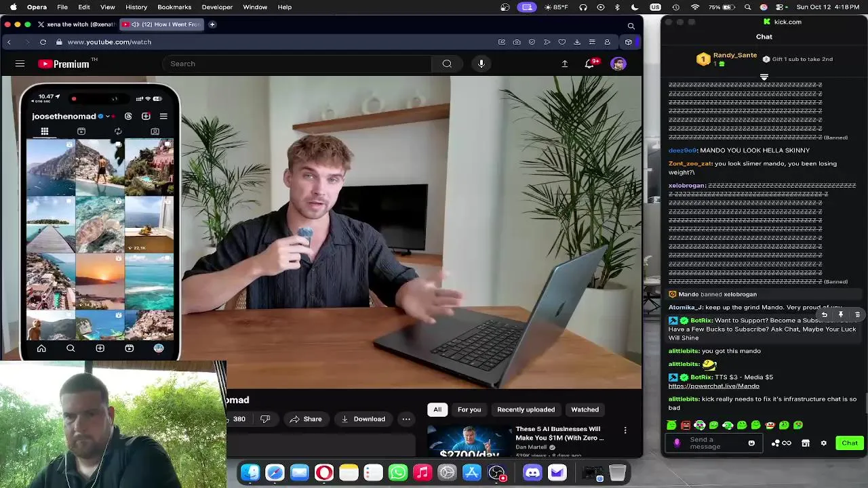Click the alittlebits username on the kick infrastructure message
The image size is (868, 488).
tap(684, 399)
